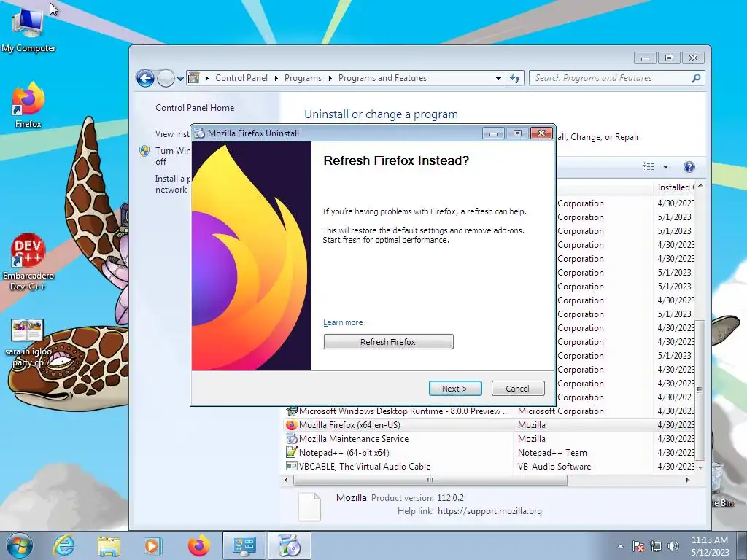Sort by Installed On column header

coord(676,187)
